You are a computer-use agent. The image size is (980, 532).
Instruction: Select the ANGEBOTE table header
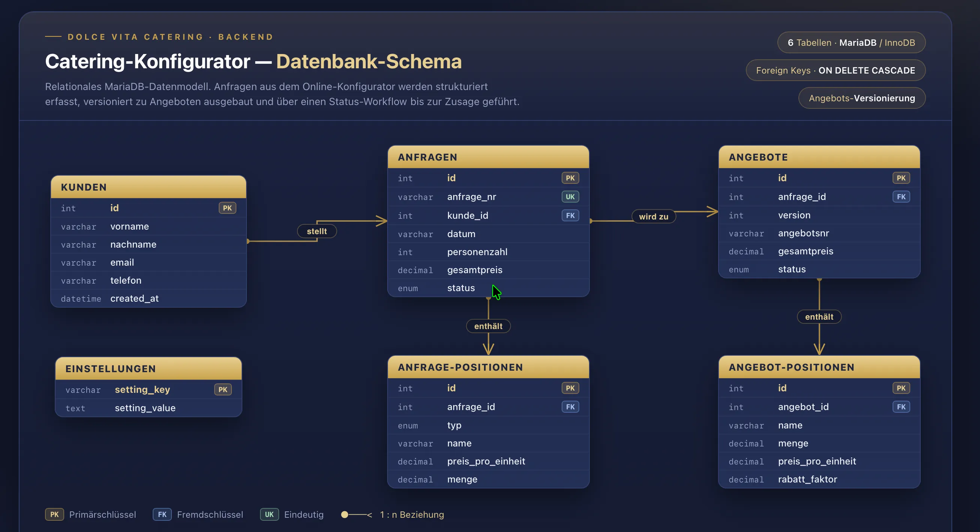click(819, 157)
